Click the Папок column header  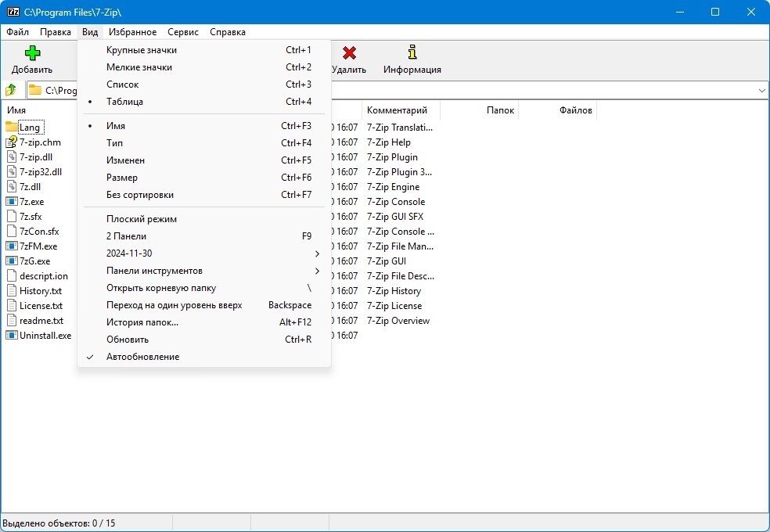point(479,110)
